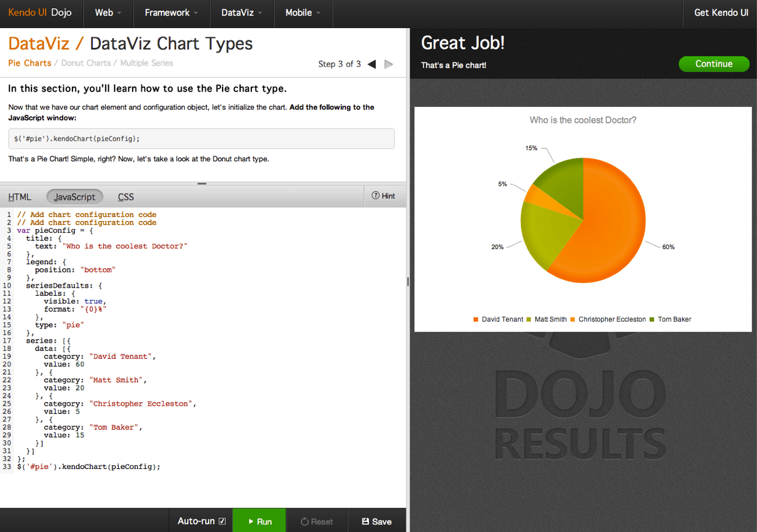Open the Donut Charts breadcrumb

tap(86, 63)
